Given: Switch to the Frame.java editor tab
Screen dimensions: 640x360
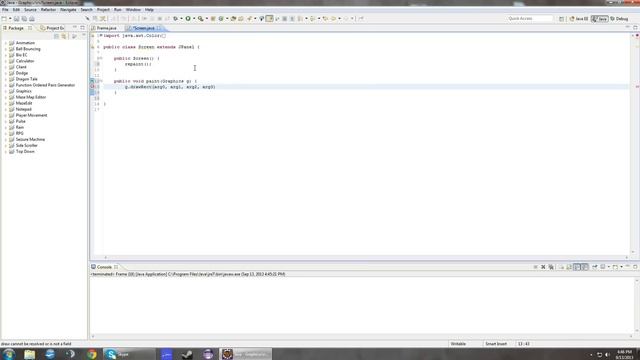Looking at the screenshot, I should [106, 28].
